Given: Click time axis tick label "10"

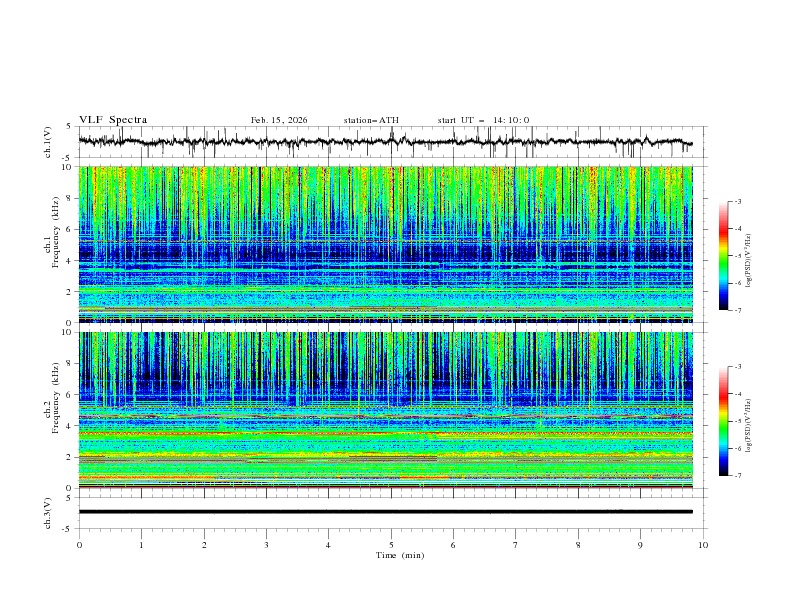Looking at the screenshot, I should pyautogui.click(x=703, y=545).
